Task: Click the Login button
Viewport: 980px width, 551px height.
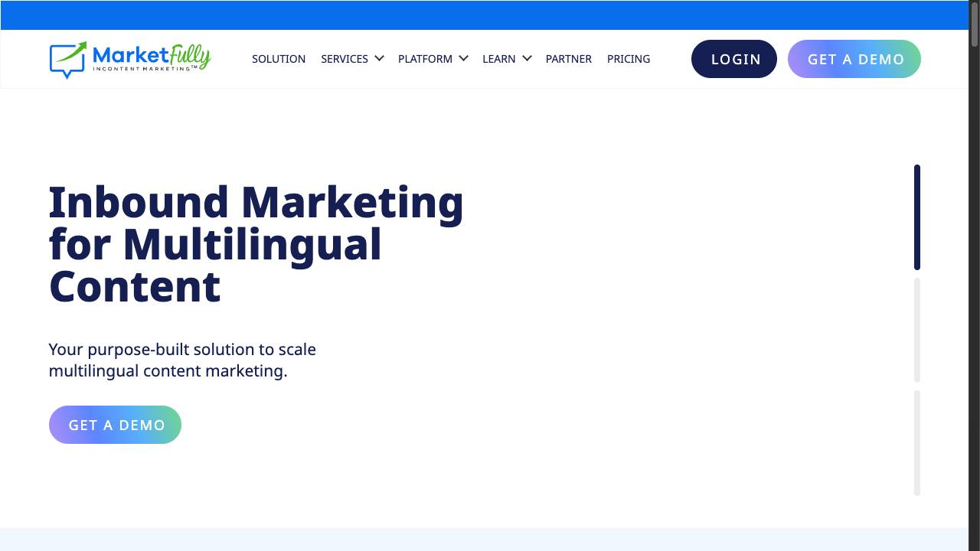Action: click(x=734, y=59)
